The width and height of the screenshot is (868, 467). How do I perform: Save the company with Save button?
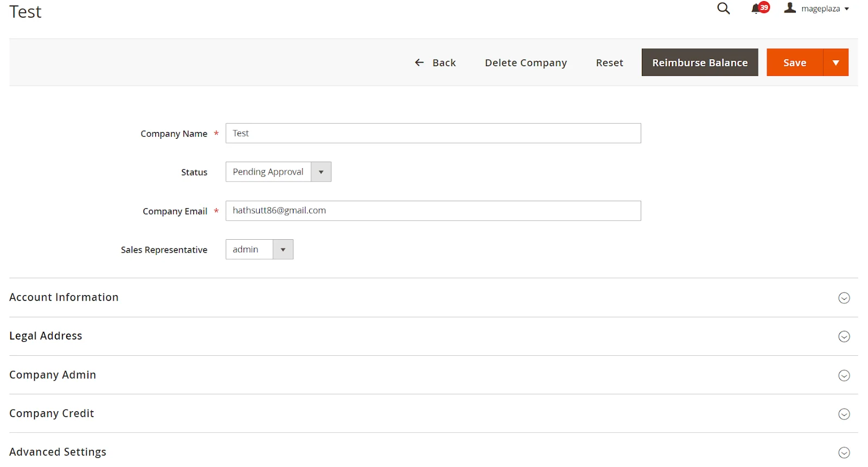pos(794,63)
